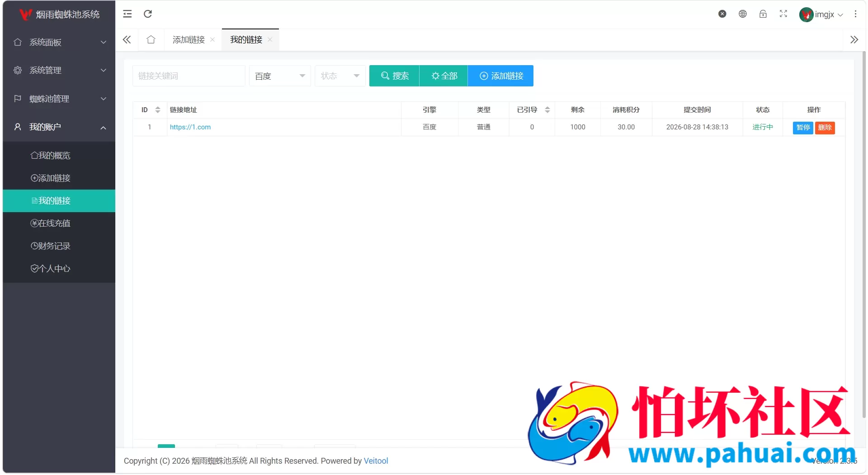Screen dimensions: 868x475
Task: Open the globe website icon
Action: tap(743, 14)
